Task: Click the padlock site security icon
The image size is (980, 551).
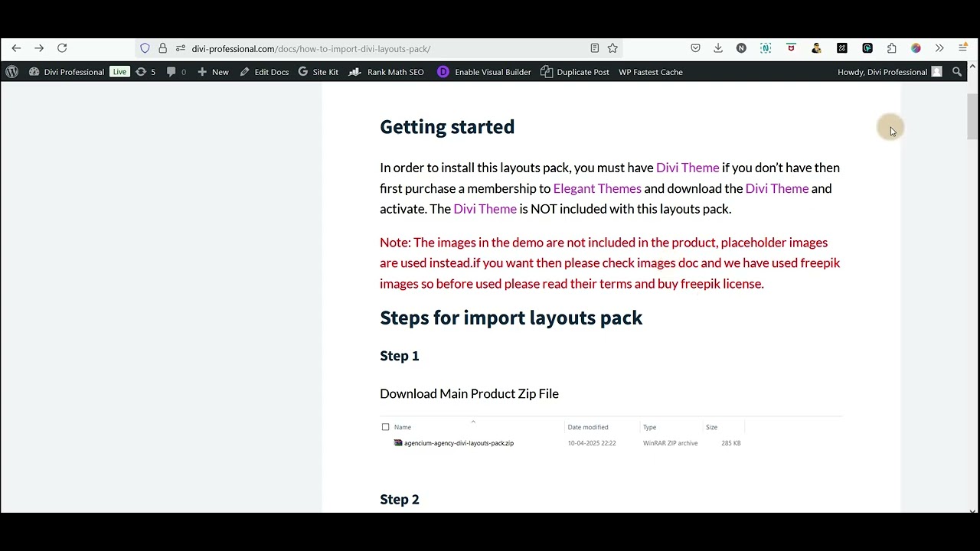Action: click(x=162, y=48)
